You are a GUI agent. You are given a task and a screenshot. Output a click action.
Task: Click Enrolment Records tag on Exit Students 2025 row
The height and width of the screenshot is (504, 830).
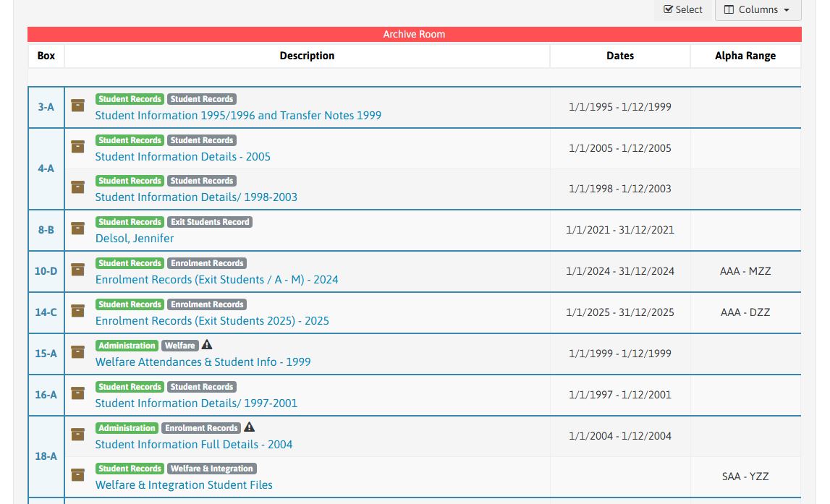(207, 304)
